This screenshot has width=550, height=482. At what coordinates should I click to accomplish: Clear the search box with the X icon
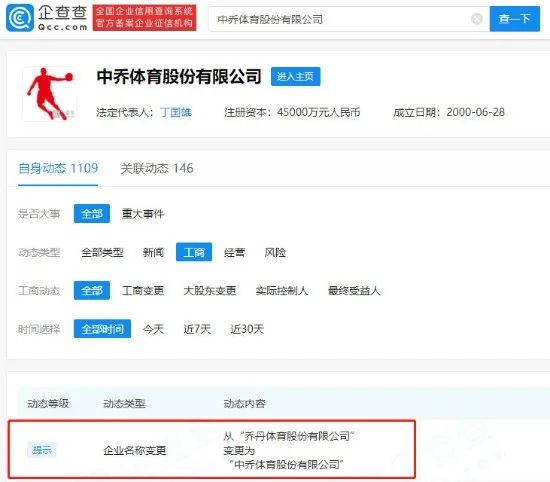point(477,19)
